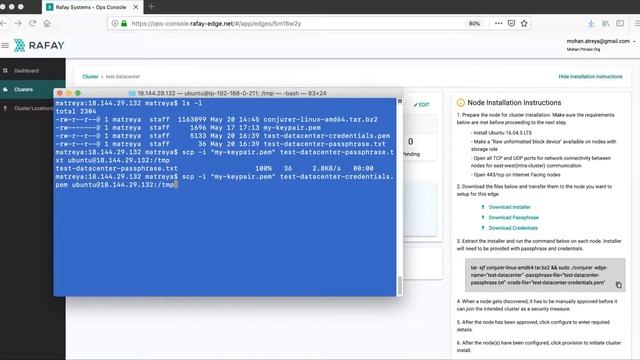This screenshot has height=360, width=640.
Task: Select the Rafay Systems - Ops Console tab
Action: [92, 7]
